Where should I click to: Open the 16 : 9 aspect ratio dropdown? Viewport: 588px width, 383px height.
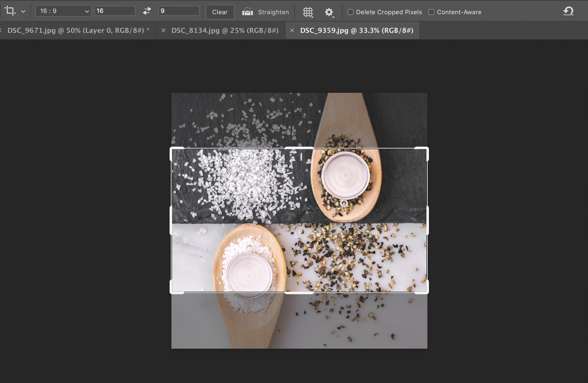(x=63, y=11)
